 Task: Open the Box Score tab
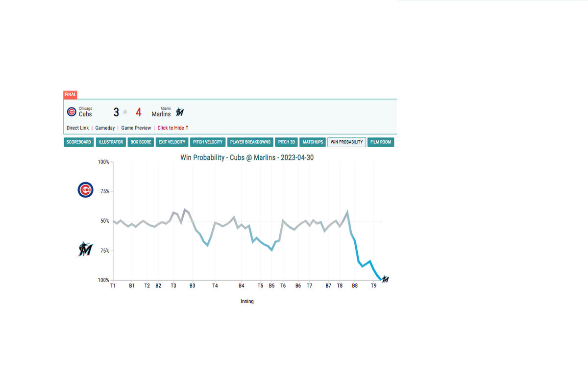(x=141, y=142)
